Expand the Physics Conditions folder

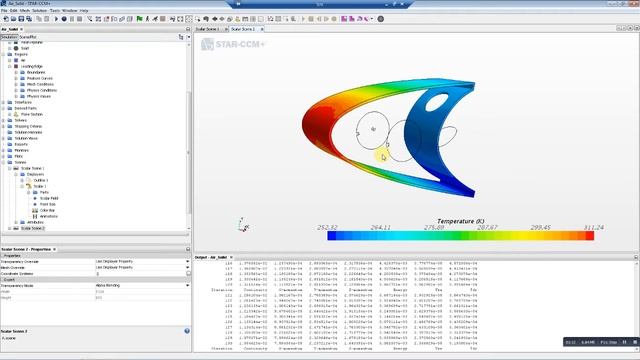(16, 90)
